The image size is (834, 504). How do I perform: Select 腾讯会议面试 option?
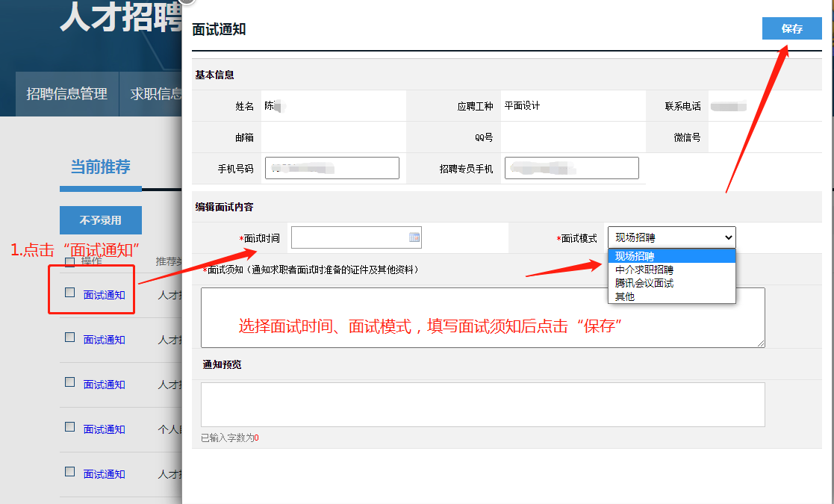click(644, 283)
